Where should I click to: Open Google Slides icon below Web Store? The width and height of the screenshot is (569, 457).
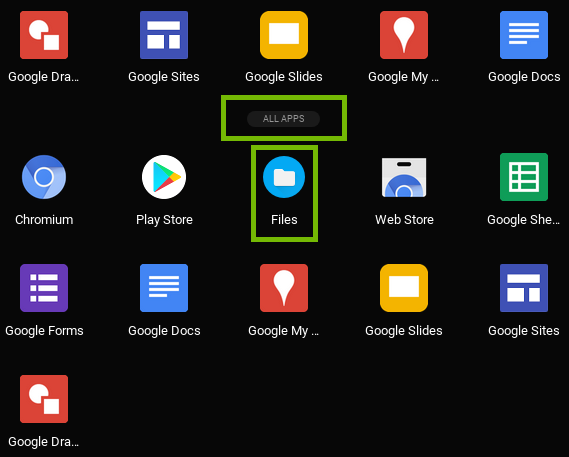pyautogui.click(x=404, y=288)
